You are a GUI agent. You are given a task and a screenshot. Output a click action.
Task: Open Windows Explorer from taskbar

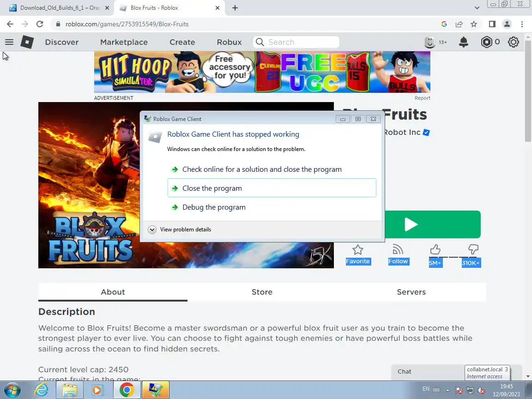click(x=70, y=390)
